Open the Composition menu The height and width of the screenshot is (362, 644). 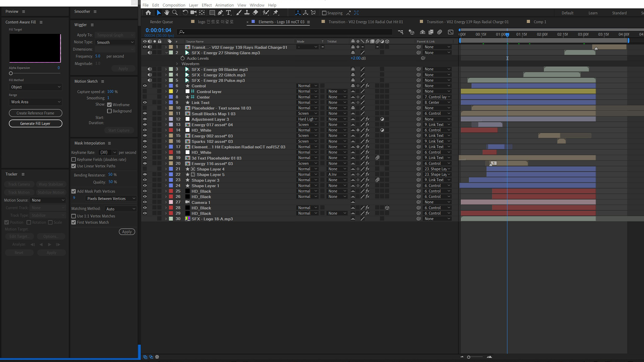pos(174,5)
